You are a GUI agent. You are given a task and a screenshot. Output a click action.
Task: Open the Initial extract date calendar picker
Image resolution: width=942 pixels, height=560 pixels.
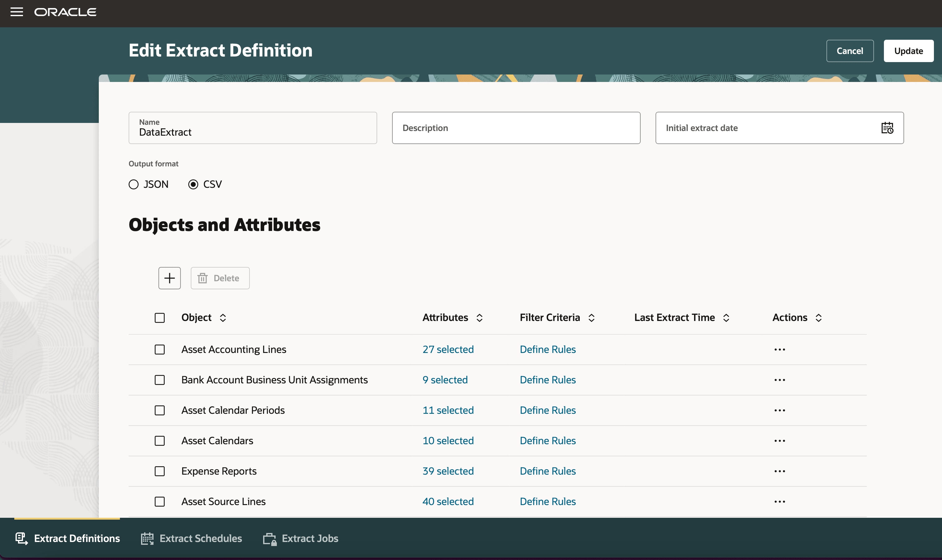887,128
